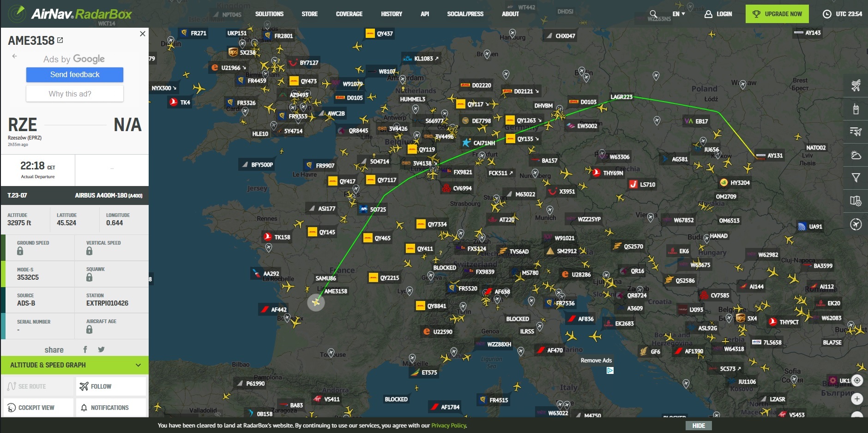Open the Solutions menu
Screen dimensions: 868x433
269,14
